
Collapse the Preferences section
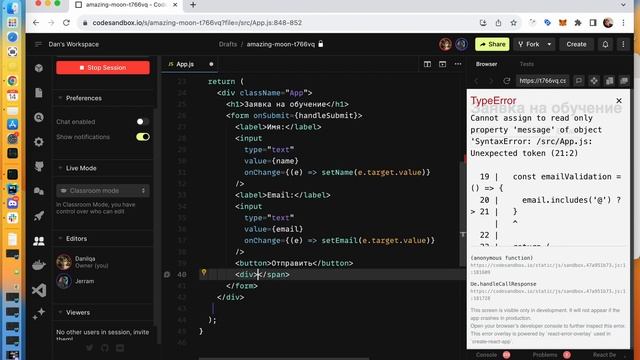(x=60, y=98)
